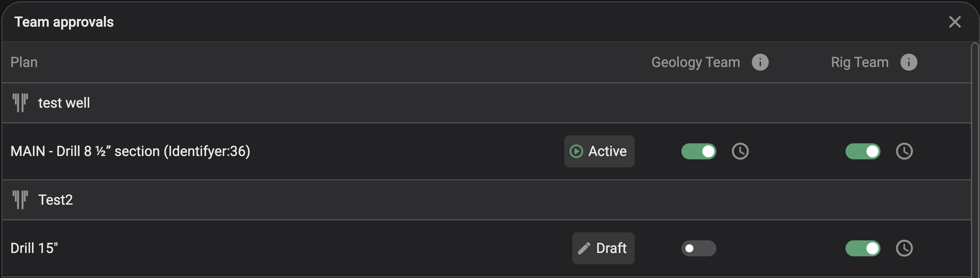The width and height of the screenshot is (980, 278).
Task: Disable Rig Team approval for MAIN plan
Action: [x=863, y=151]
